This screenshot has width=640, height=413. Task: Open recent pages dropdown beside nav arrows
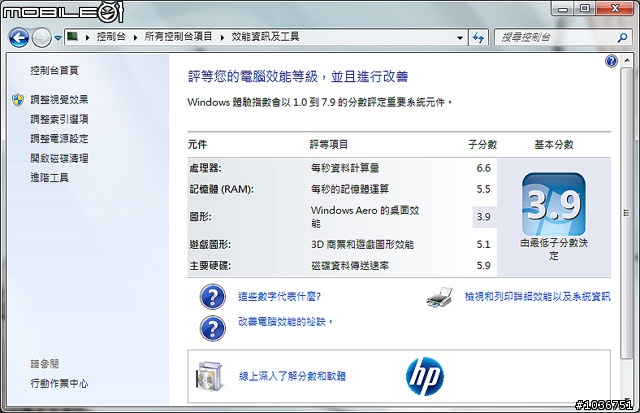pos(58,38)
